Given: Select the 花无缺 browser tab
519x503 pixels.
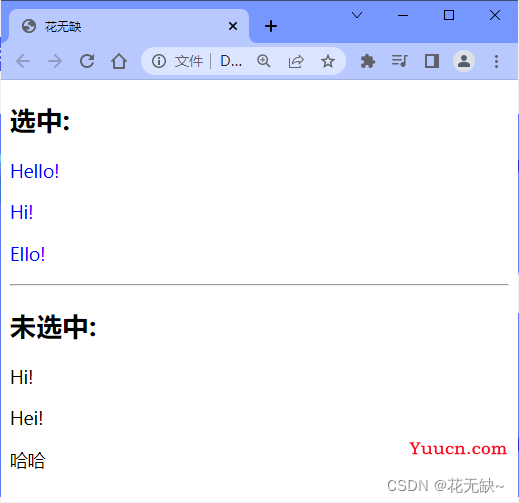Looking at the screenshot, I should pos(129,26).
